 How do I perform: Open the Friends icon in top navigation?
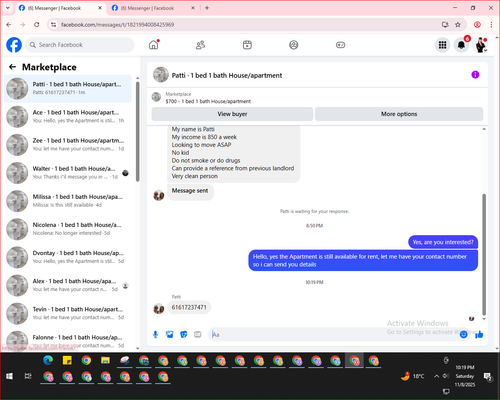[200, 45]
